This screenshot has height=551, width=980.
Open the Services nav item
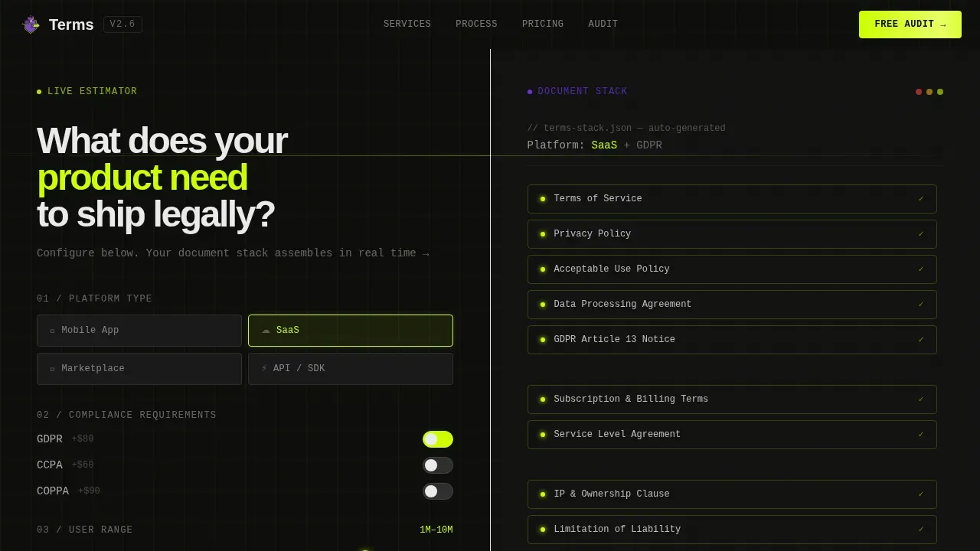[407, 24]
